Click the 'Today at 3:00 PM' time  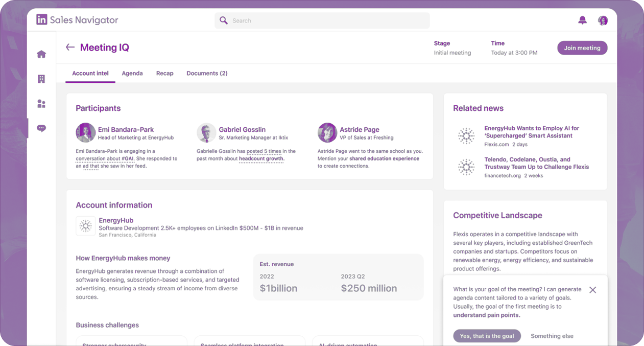514,53
